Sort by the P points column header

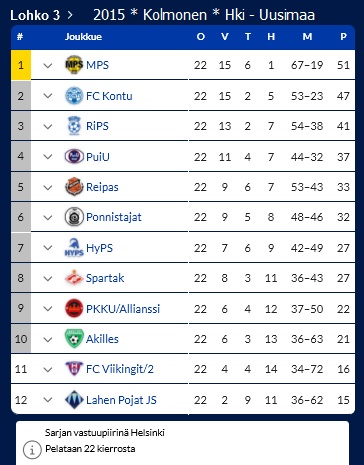pos(343,37)
